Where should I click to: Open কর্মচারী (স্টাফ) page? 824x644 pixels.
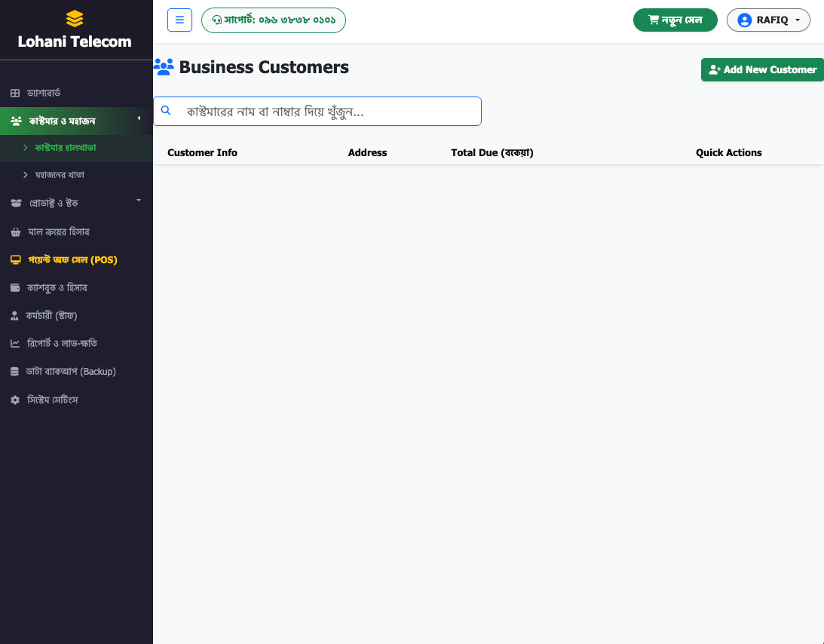[x=76, y=315]
